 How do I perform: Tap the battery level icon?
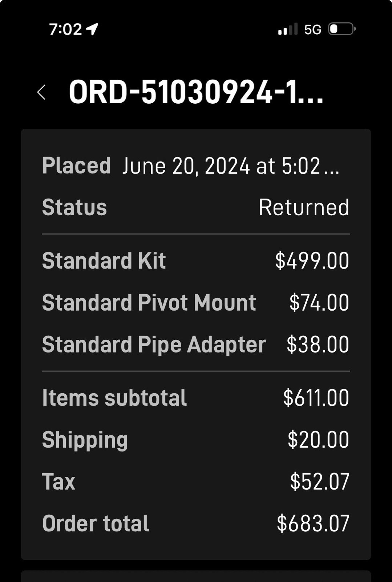tap(342, 29)
